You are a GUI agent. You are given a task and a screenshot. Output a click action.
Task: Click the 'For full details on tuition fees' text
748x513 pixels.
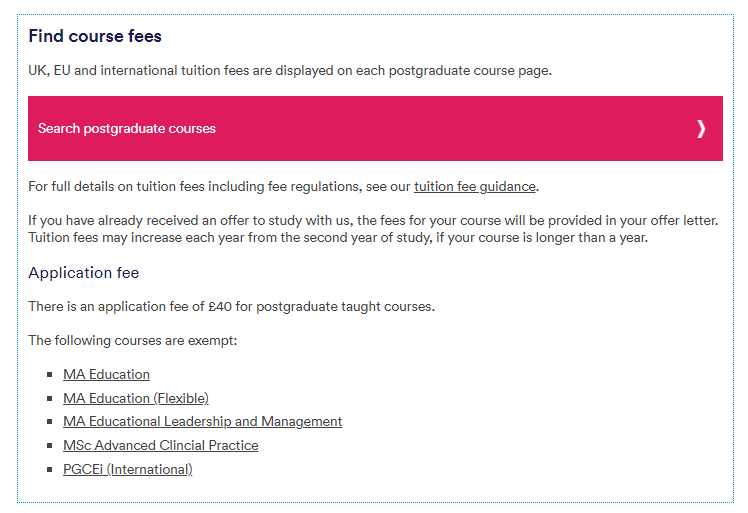tap(283, 187)
